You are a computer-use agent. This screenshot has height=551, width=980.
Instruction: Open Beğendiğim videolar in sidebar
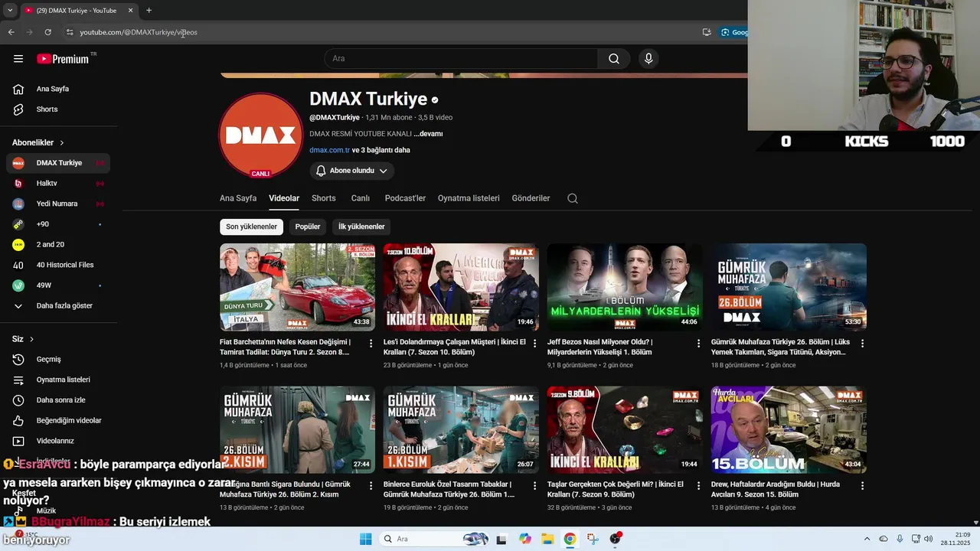[58, 421]
